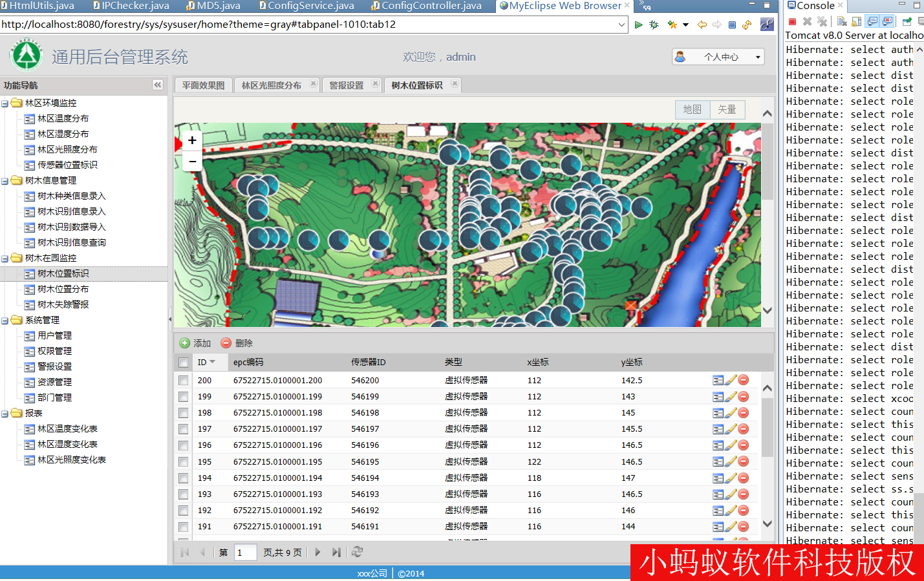Image resolution: width=924 pixels, height=581 pixels.
Task: Check the box for row 195
Action: click(184, 461)
